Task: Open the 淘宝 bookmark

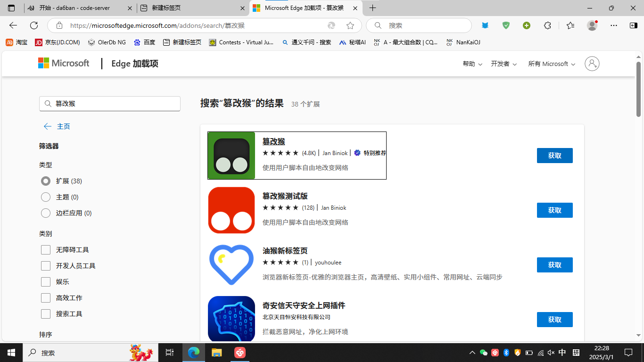Action: coord(17,42)
